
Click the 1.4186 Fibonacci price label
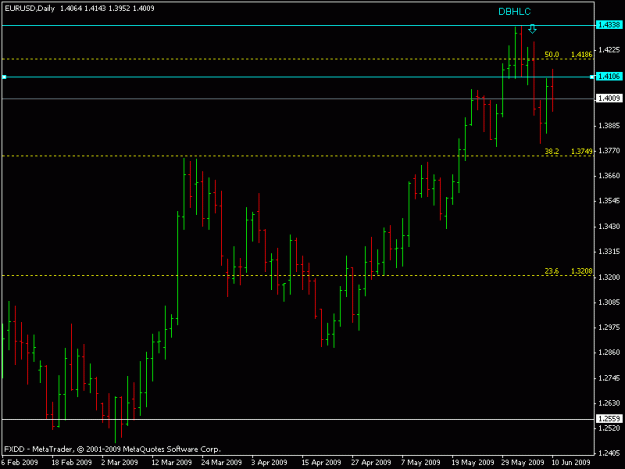(x=582, y=54)
